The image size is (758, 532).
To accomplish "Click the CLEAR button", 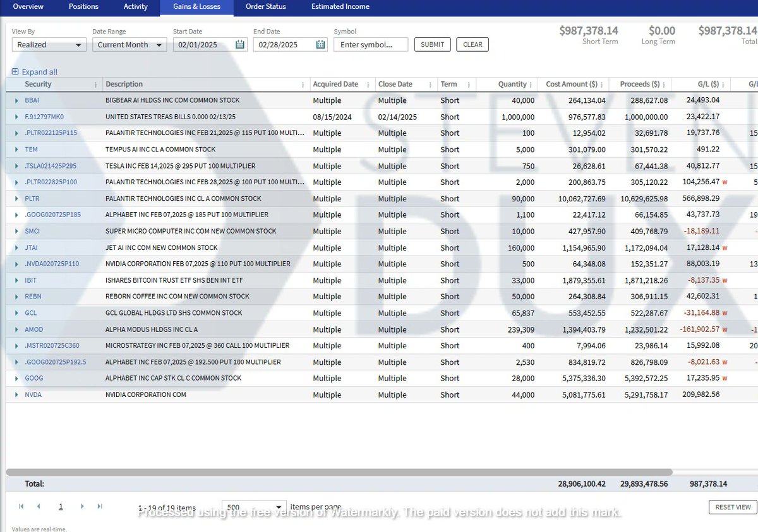I will pos(472,45).
